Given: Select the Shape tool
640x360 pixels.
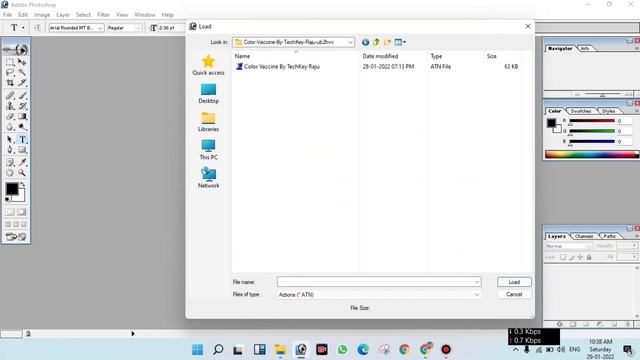Looking at the screenshot, I should click(22, 150).
